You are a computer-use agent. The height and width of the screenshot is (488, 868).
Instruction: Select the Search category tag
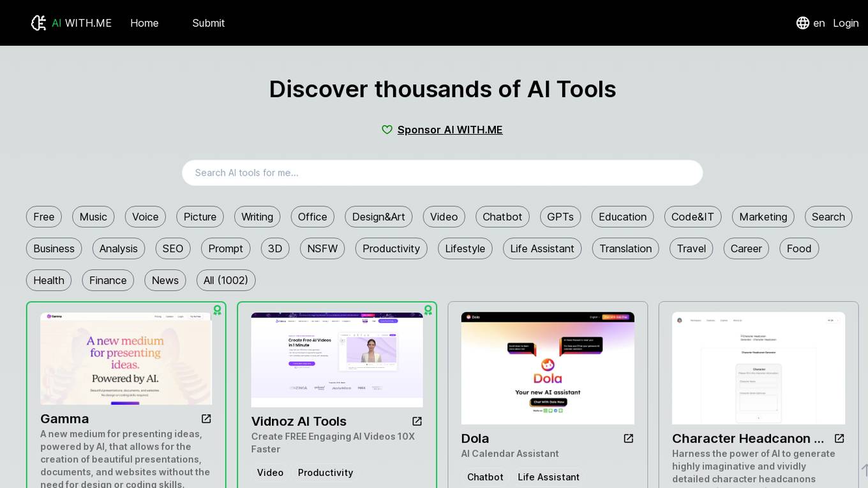pyautogui.click(x=828, y=217)
